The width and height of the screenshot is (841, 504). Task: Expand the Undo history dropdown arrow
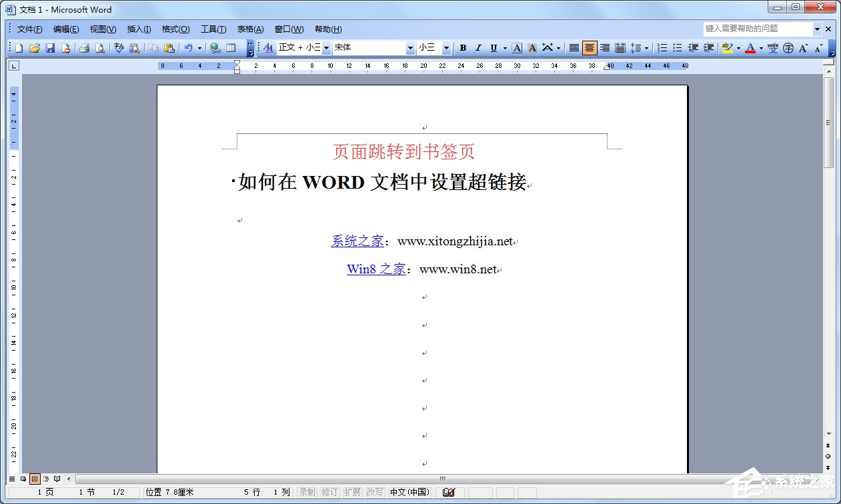click(200, 47)
